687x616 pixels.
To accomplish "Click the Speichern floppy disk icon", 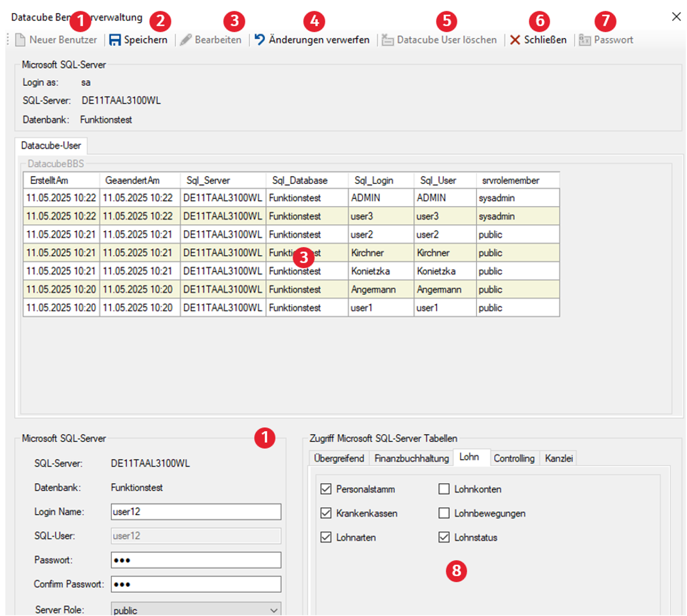I will pyautogui.click(x=115, y=40).
